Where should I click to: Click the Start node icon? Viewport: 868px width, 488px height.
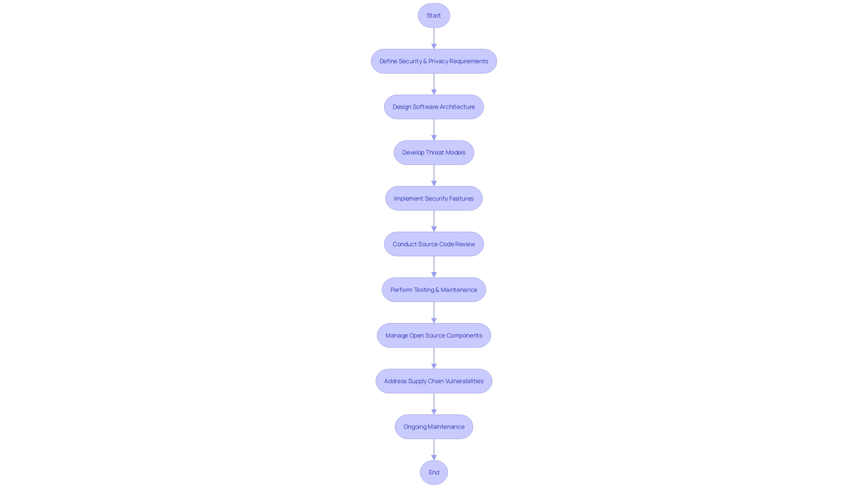pos(434,15)
